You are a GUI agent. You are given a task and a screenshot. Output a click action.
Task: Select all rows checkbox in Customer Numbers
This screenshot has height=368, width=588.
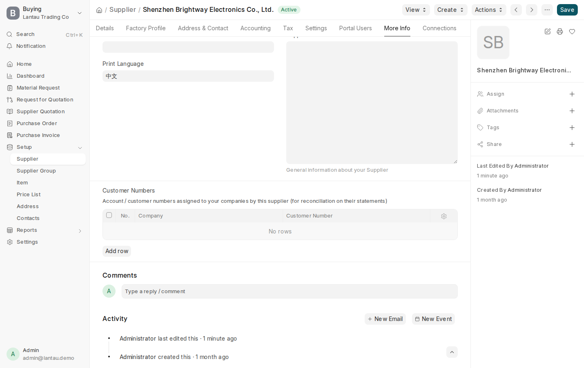109,215
